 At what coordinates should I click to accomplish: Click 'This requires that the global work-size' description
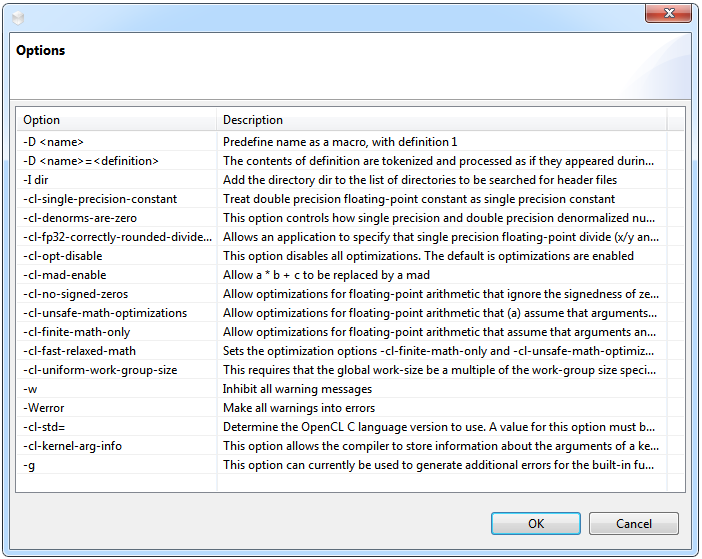point(440,370)
